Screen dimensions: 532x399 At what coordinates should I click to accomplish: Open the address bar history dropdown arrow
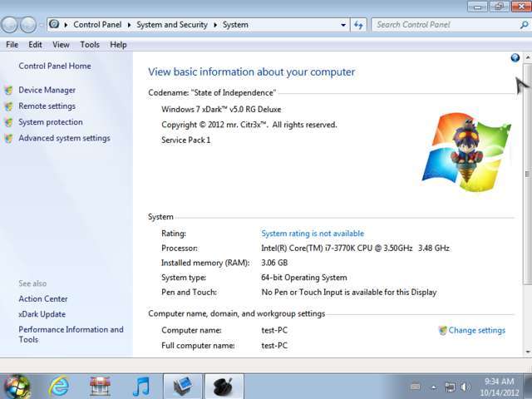pos(343,25)
